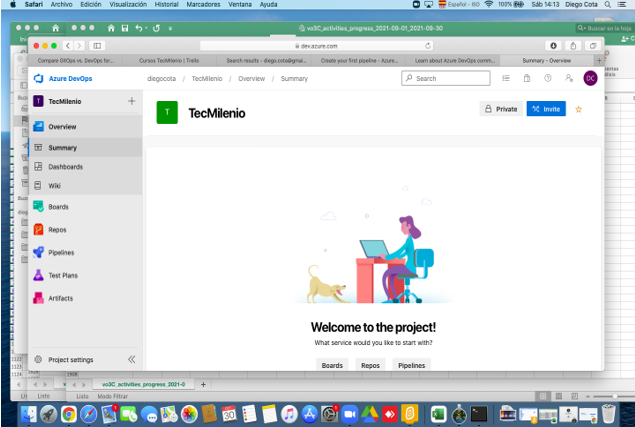Show Safari tab overview
The width and height of the screenshot is (635, 427).
point(593,46)
